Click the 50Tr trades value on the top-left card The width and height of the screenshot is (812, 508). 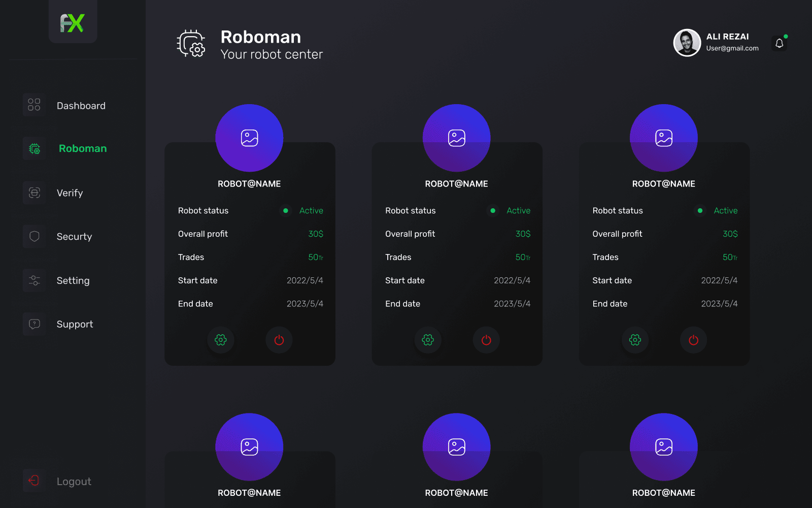click(x=316, y=257)
